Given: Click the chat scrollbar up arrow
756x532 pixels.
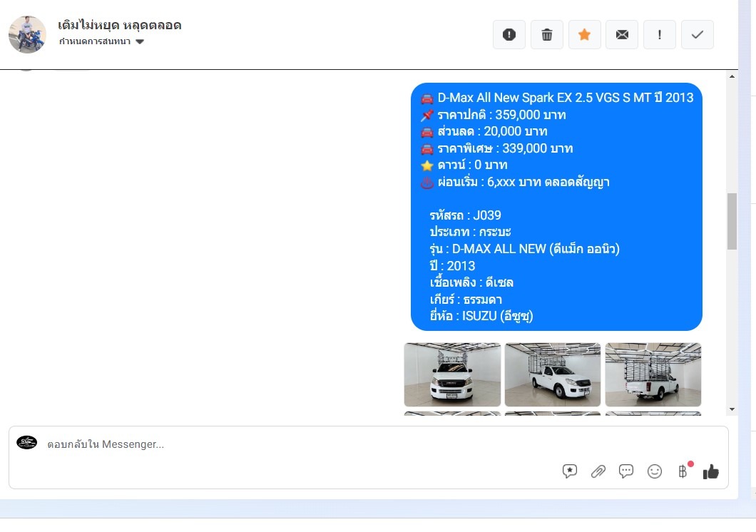Looking at the screenshot, I should tap(732, 76).
